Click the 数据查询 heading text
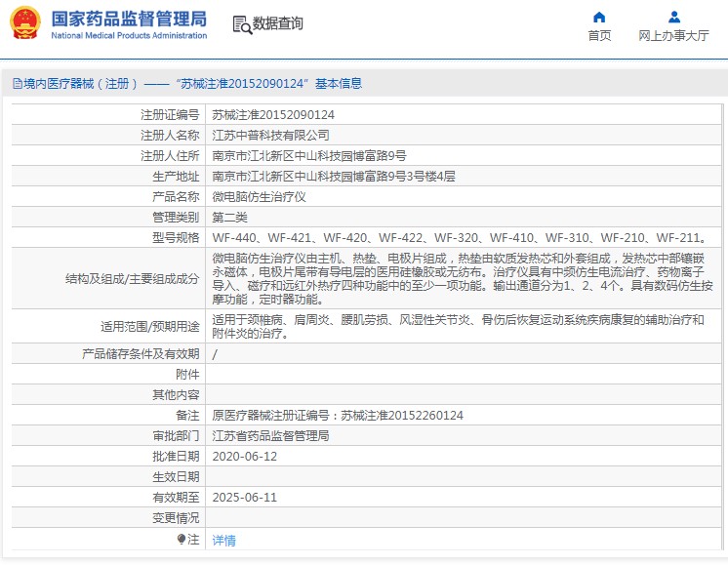The width and height of the screenshot is (728, 565). 278,23
